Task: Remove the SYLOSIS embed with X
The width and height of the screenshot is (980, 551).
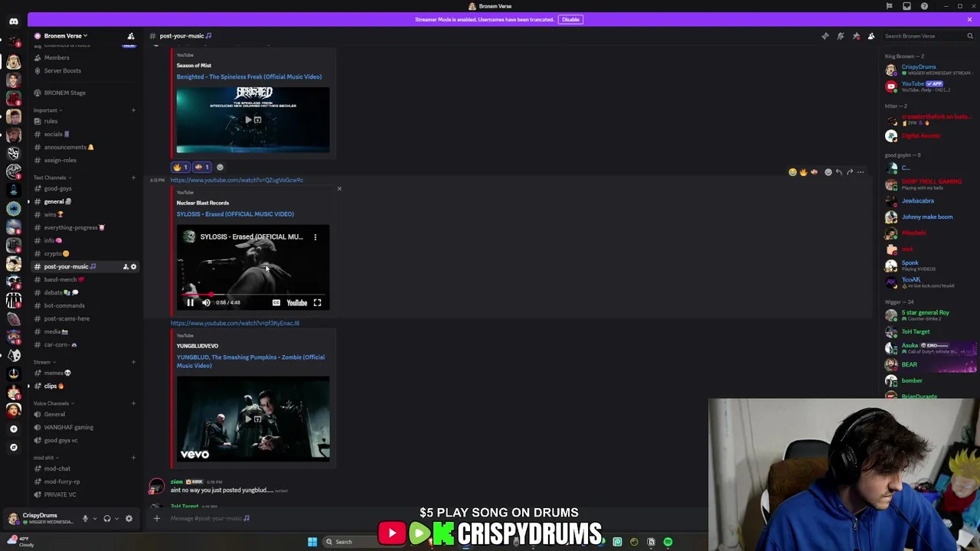Action: pos(339,189)
